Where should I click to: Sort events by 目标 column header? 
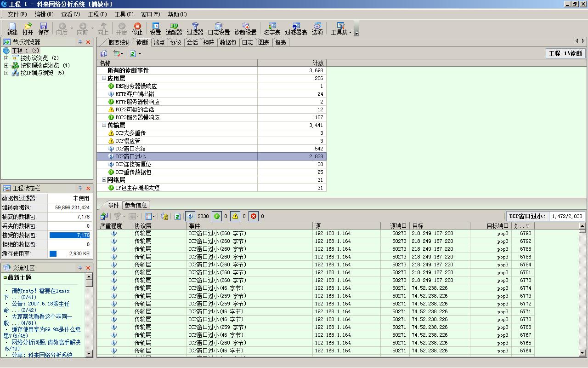pos(439,226)
